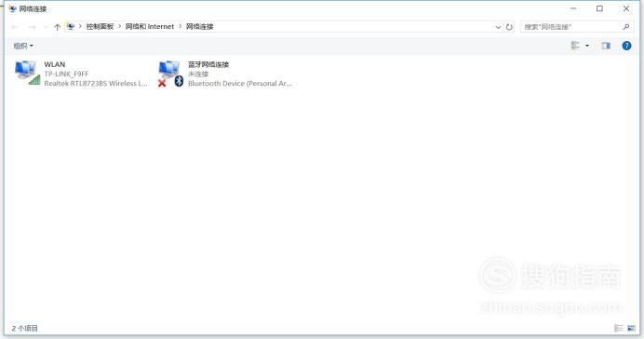The image size is (644, 339).
Task: Open view options dropdown arrow
Action: pyautogui.click(x=587, y=46)
